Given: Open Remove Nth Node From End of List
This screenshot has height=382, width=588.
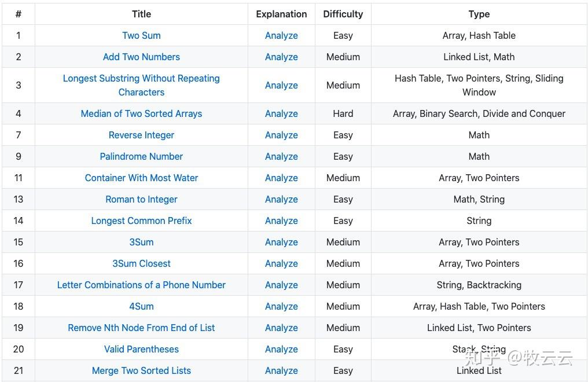Looking at the screenshot, I should coord(141,328).
